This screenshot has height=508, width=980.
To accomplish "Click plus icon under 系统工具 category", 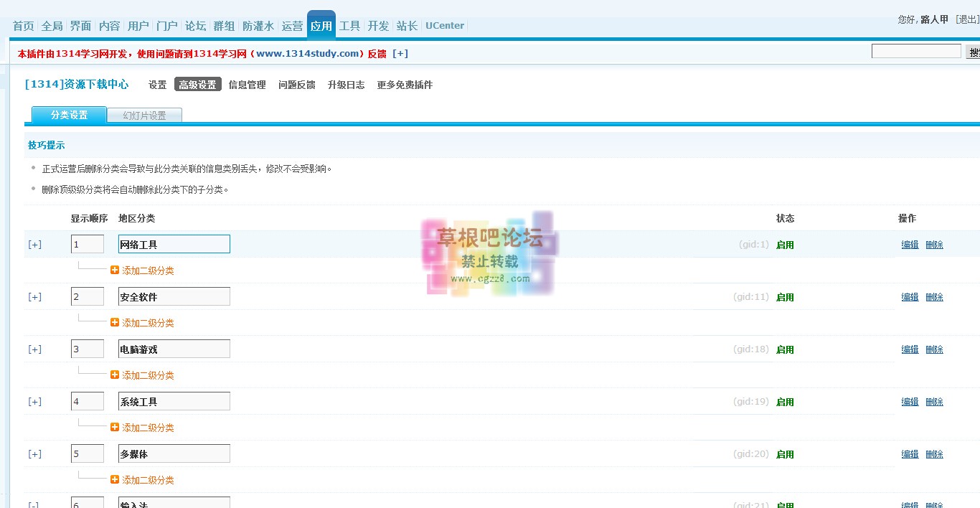I will click(x=115, y=428).
